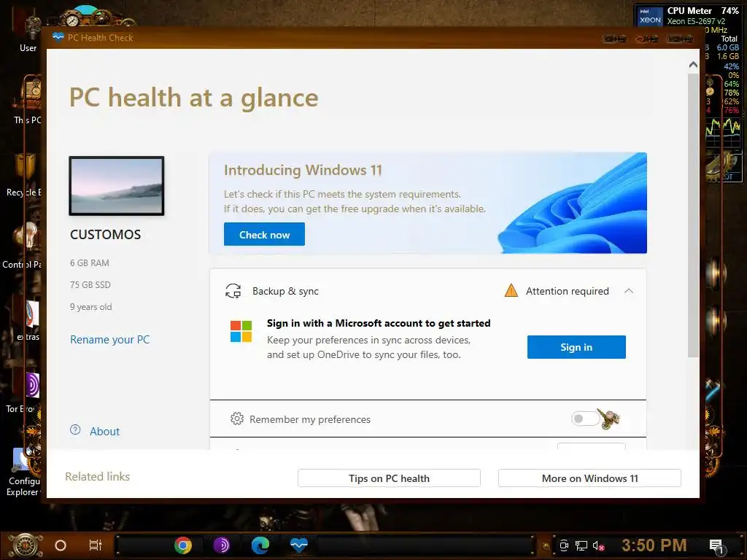Click the Microsoft four-color logo
The image size is (747, 560).
(241, 332)
